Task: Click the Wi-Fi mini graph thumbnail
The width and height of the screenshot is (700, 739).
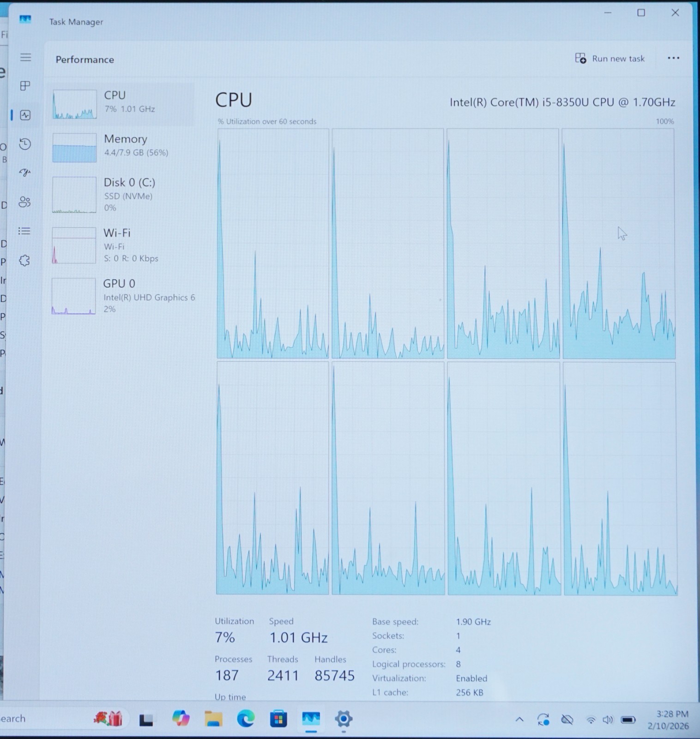Action: tap(74, 245)
